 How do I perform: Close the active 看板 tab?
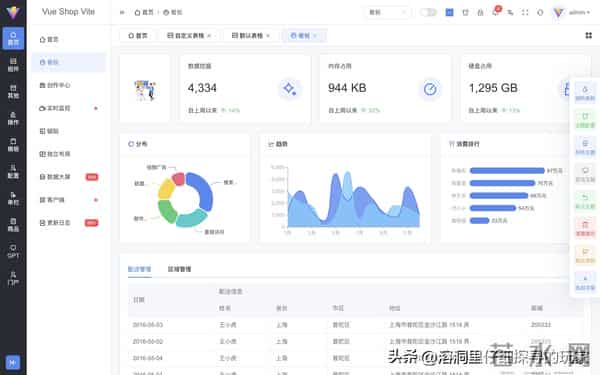315,36
